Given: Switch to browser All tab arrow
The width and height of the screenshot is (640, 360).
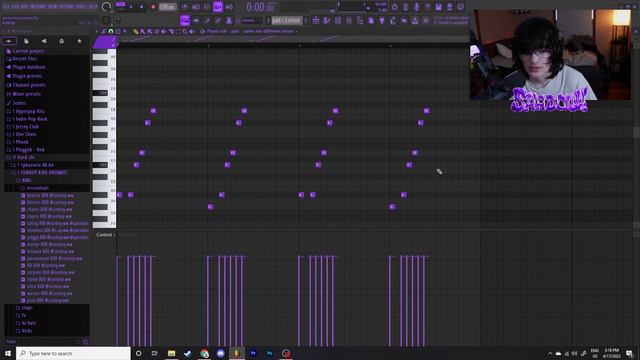Looking at the screenshot, I should (x=9, y=41).
